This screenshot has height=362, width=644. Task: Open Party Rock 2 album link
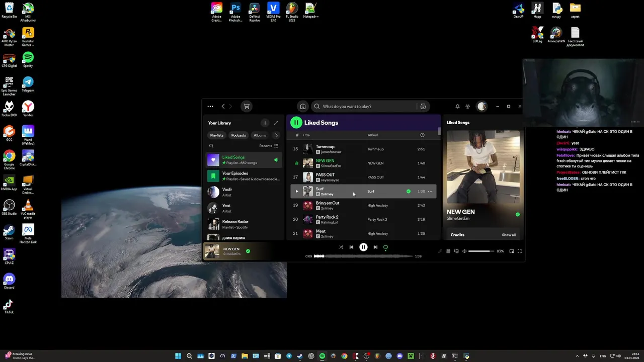coord(377,219)
